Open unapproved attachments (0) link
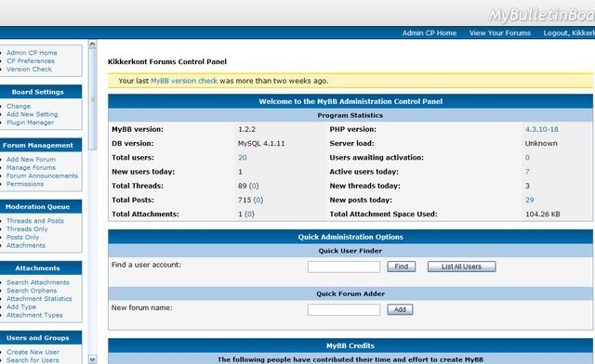595x364 pixels. pos(249,214)
